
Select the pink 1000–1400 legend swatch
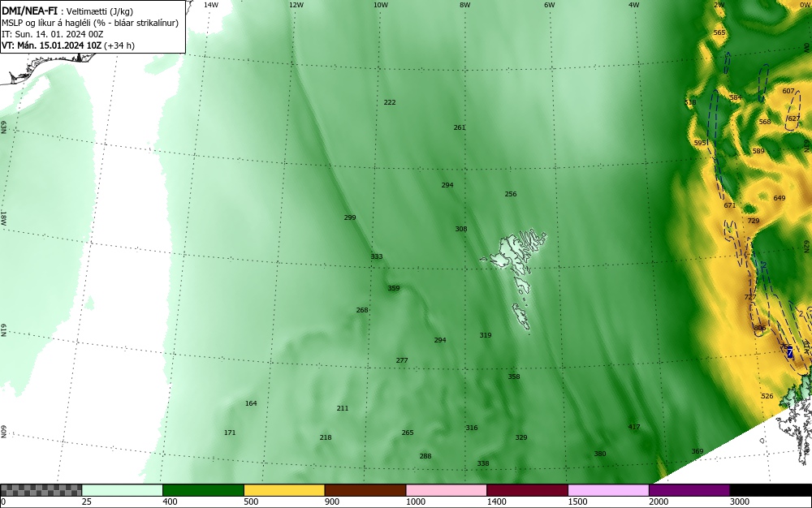pos(447,490)
